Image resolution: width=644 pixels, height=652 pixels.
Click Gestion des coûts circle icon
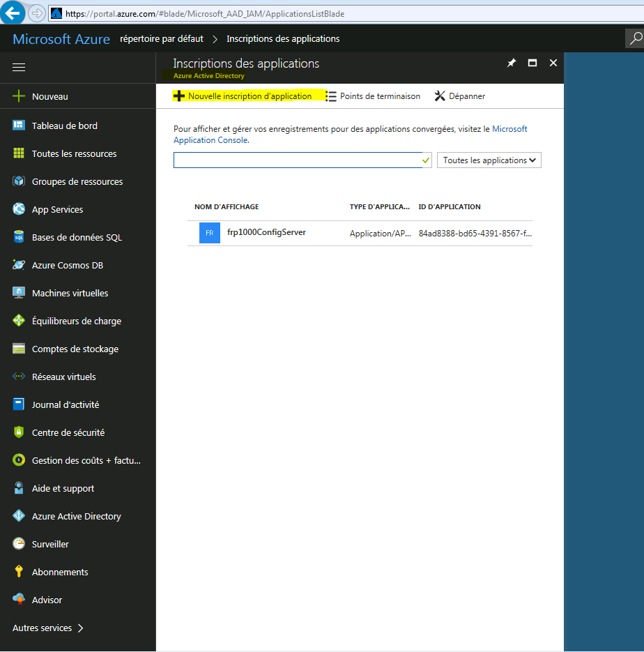19,460
